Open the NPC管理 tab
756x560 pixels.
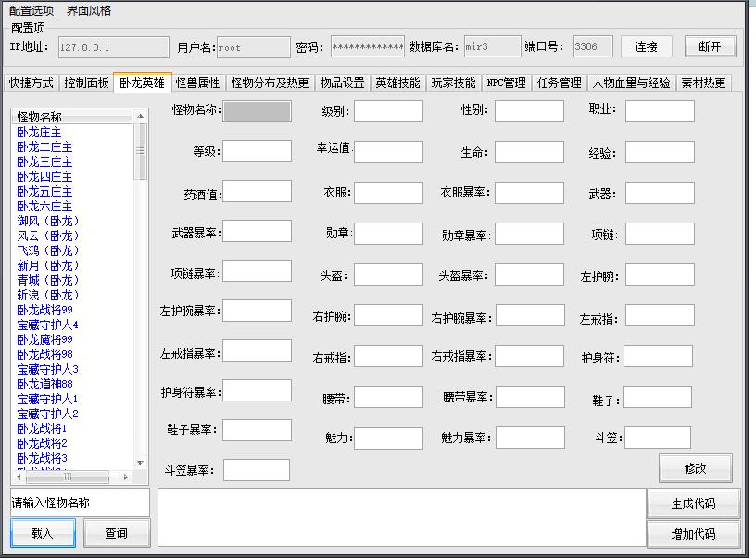pos(506,83)
